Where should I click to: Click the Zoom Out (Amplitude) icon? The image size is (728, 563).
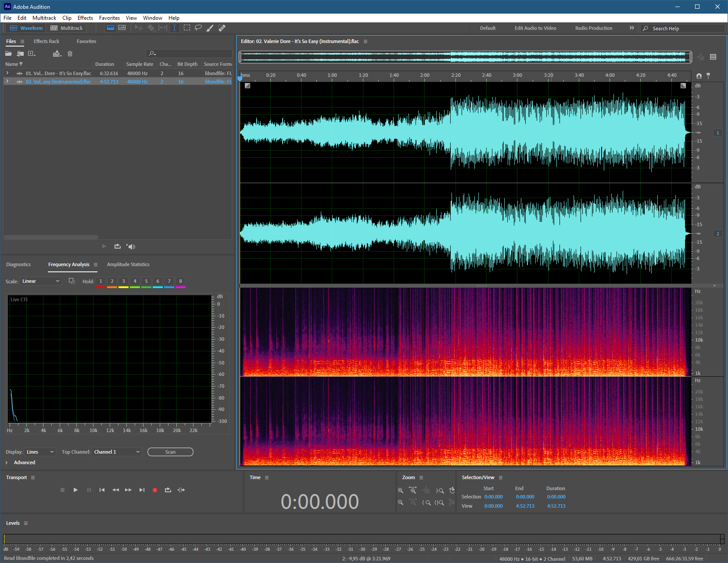click(401, 502)
